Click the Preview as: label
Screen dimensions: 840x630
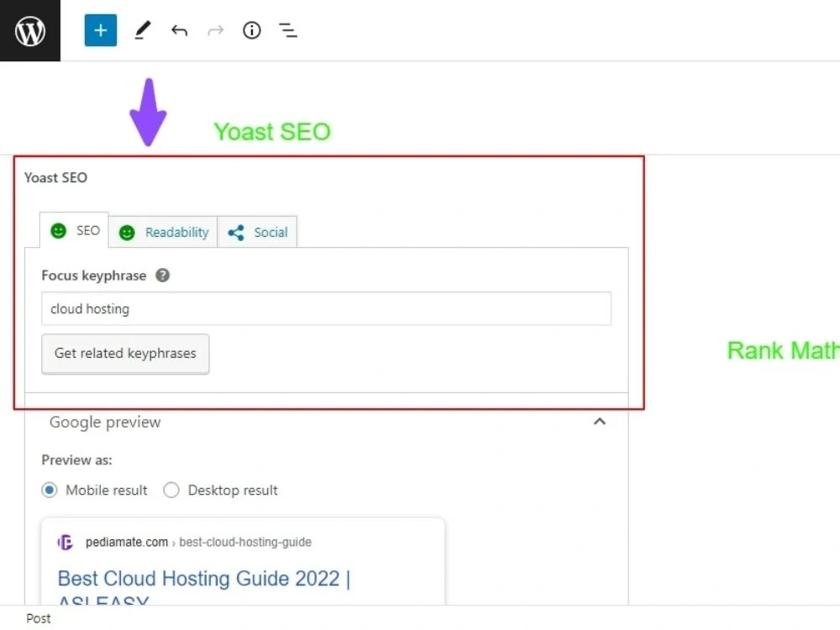coord(76,460)
